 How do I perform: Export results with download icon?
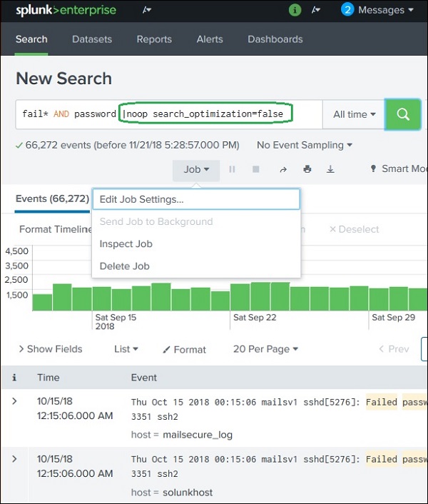[x=330, y=169]
